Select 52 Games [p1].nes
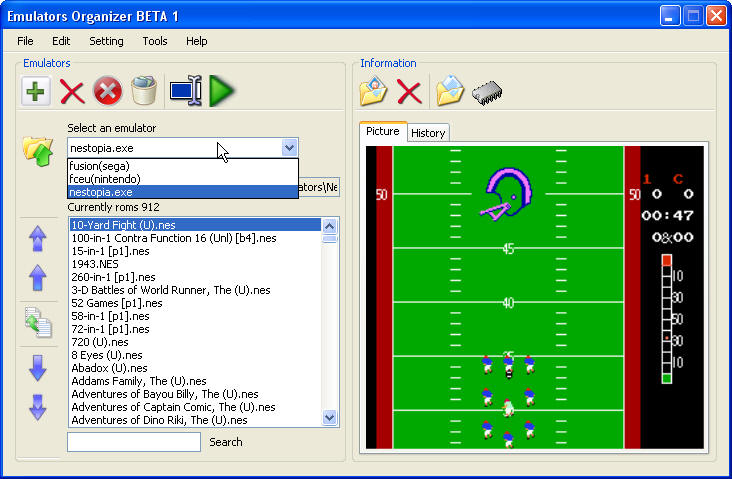The image size is (732, 479). 195,303
